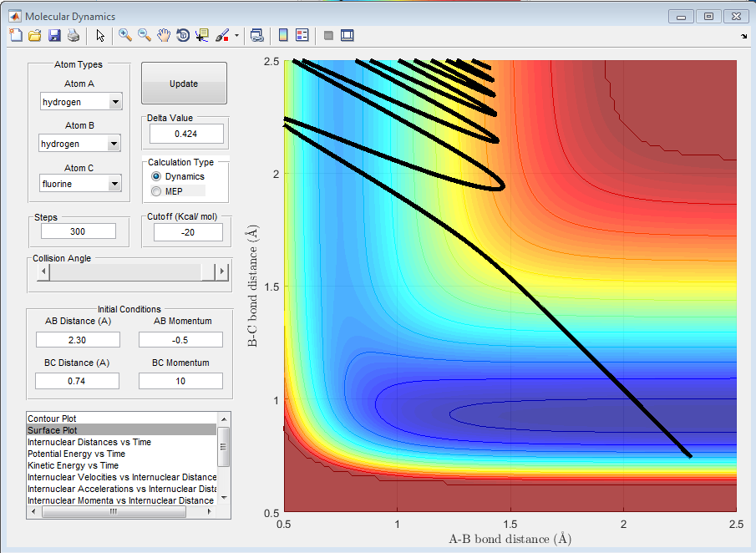The image size is (756, 553).
Task: Open a file with the folder icon
Action: pyautogui.click(x=34, y=35)
